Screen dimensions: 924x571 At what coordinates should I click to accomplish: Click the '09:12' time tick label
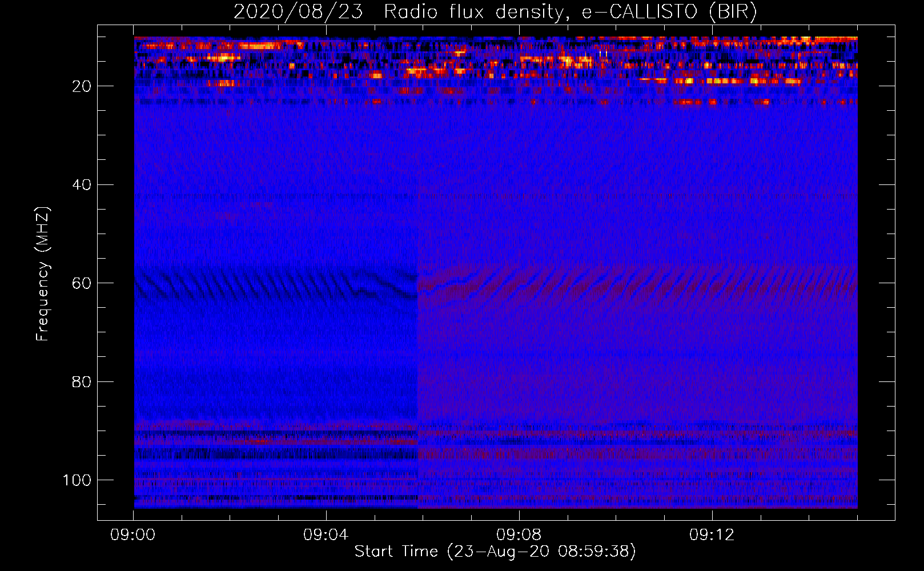(x=712, y=535)
